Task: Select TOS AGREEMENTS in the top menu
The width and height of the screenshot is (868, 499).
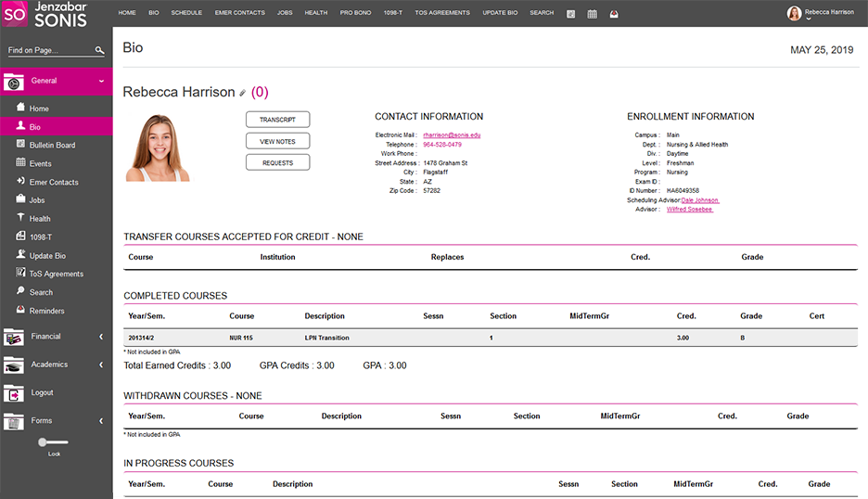Action: click(x=442, y=13)
